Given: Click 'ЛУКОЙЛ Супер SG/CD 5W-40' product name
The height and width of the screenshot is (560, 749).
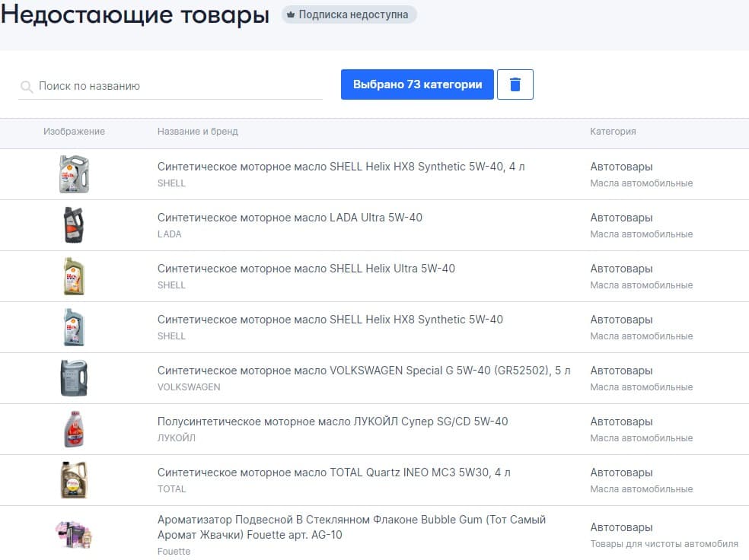Looking at the screenshot, I should (333, 422).
